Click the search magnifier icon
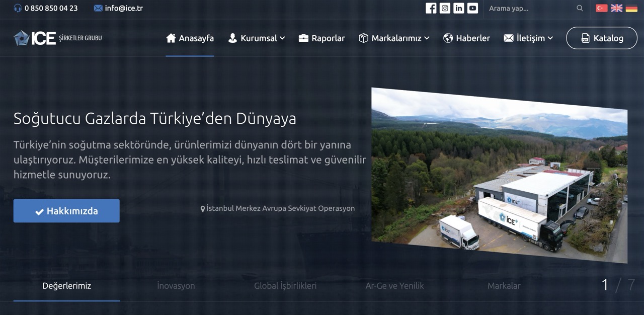This screenshot has width=644, height=315. click(580, 8)
